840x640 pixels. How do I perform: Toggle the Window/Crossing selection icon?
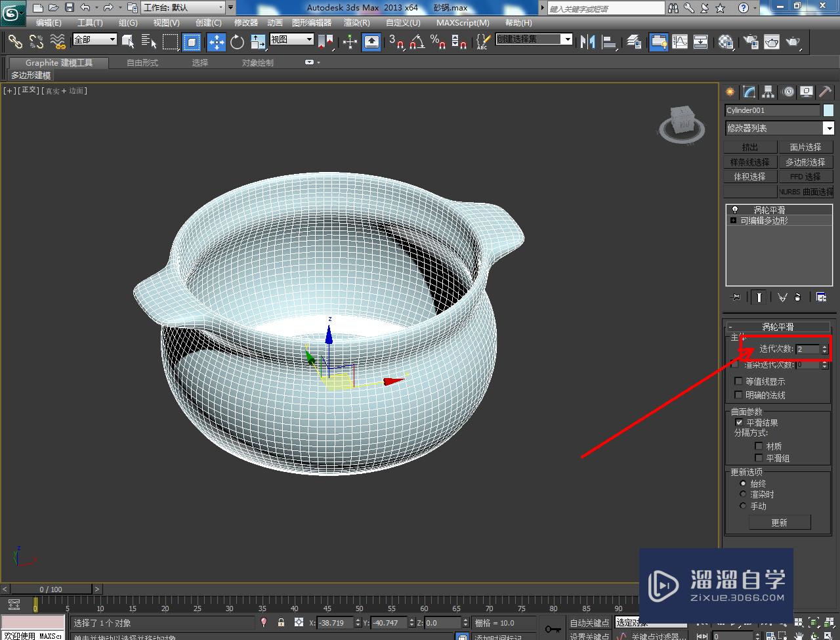pyautogui.click(x=192, y=41)
